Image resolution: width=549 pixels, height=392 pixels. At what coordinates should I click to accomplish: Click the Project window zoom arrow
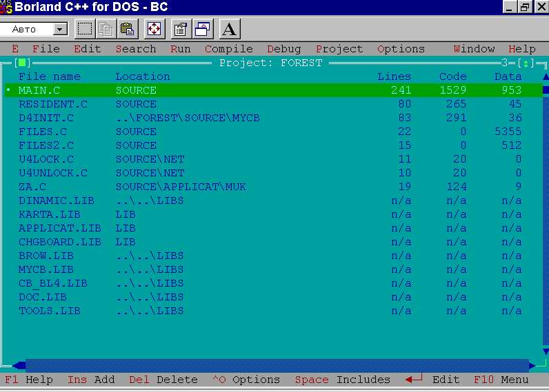526,63
